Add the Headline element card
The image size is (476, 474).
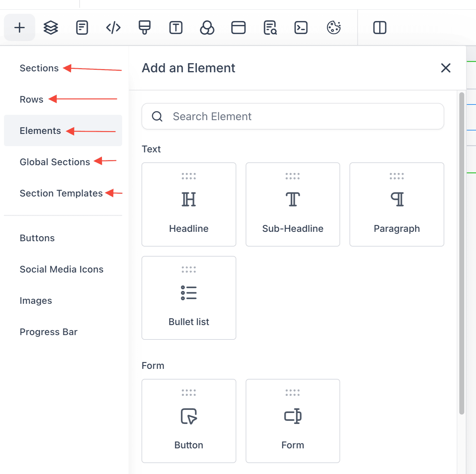point(189,204)
